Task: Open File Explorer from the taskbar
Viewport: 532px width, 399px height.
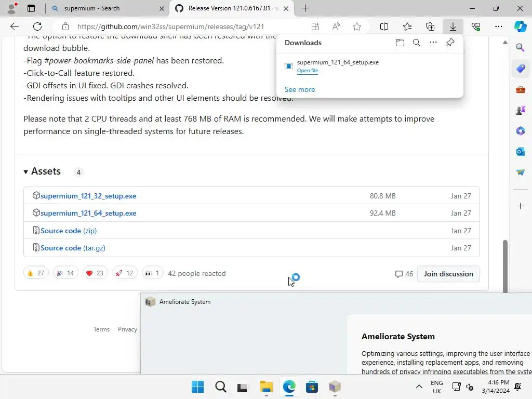Action: [267, 387]
